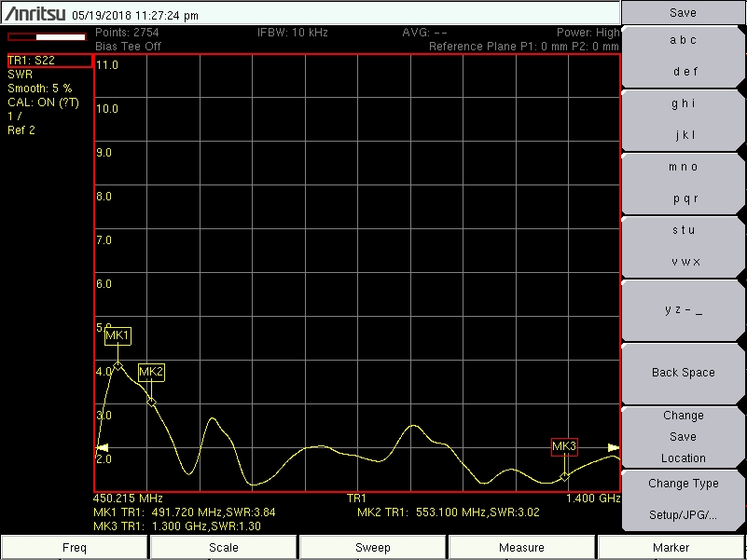Switch to the Sweep menu

click(x=373, y=548)
